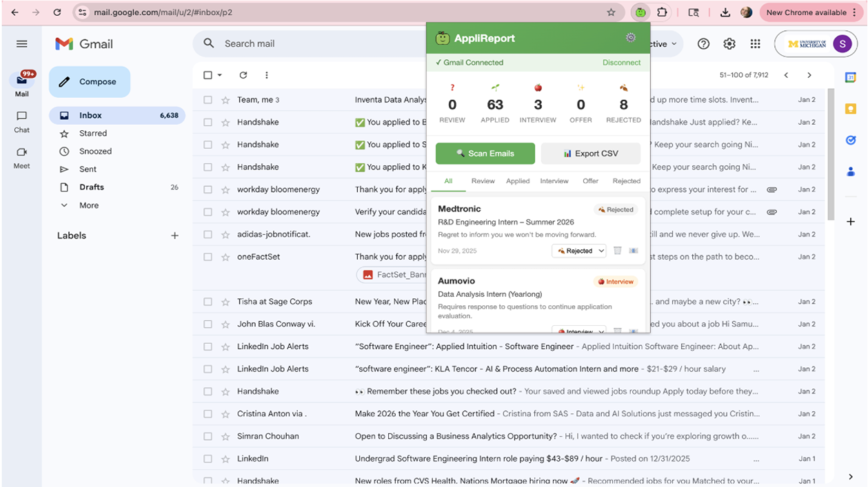Get add-ons with the side panel plus
Viewport: 868px width, 487px height.
tap(851, 222)
